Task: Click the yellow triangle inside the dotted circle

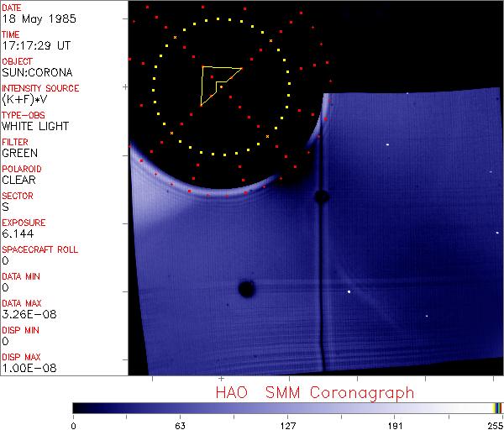Action: (202, 86)
